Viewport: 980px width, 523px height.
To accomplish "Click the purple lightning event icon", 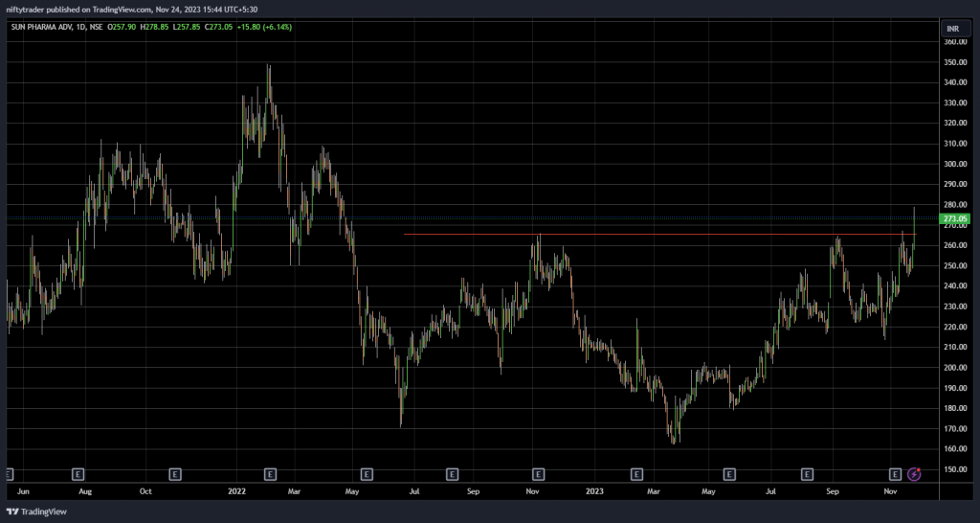I will click(914, 474).
